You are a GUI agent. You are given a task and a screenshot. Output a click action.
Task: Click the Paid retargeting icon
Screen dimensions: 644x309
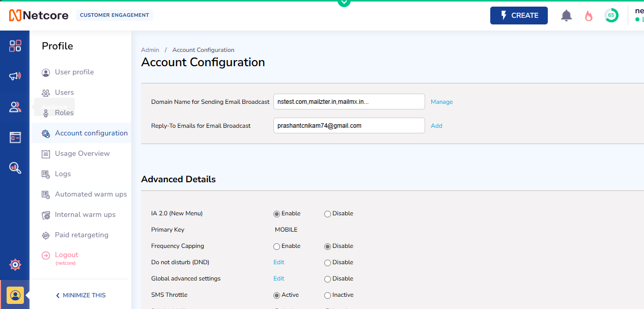46,235
